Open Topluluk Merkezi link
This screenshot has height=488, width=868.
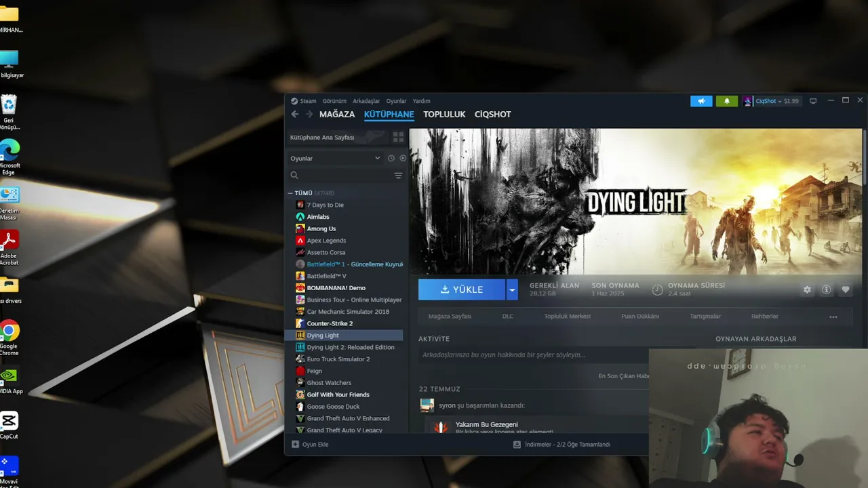click(x=568, y=317)
